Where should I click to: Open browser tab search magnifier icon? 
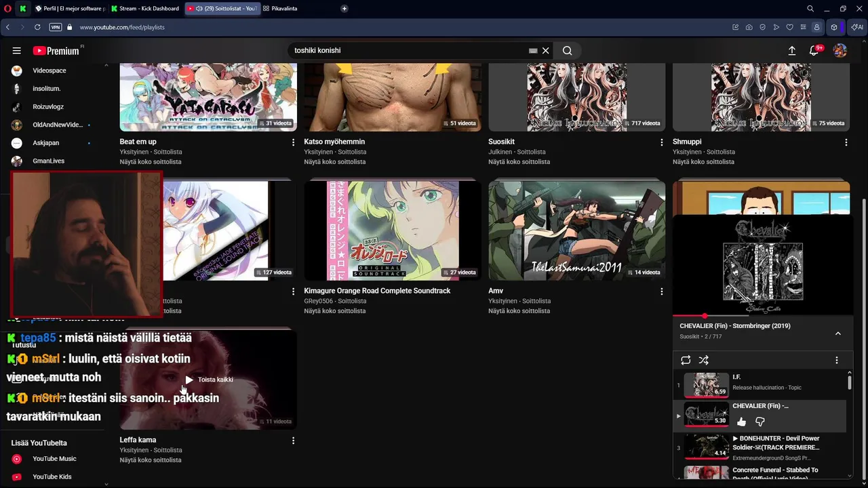810,9
